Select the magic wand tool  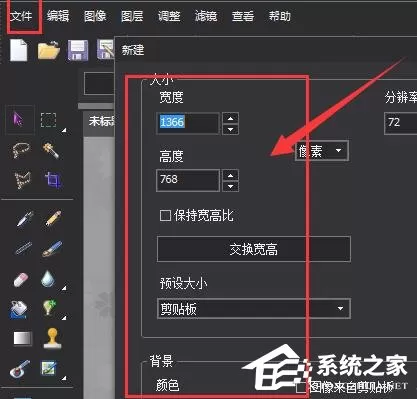click(x=50, y=150)
